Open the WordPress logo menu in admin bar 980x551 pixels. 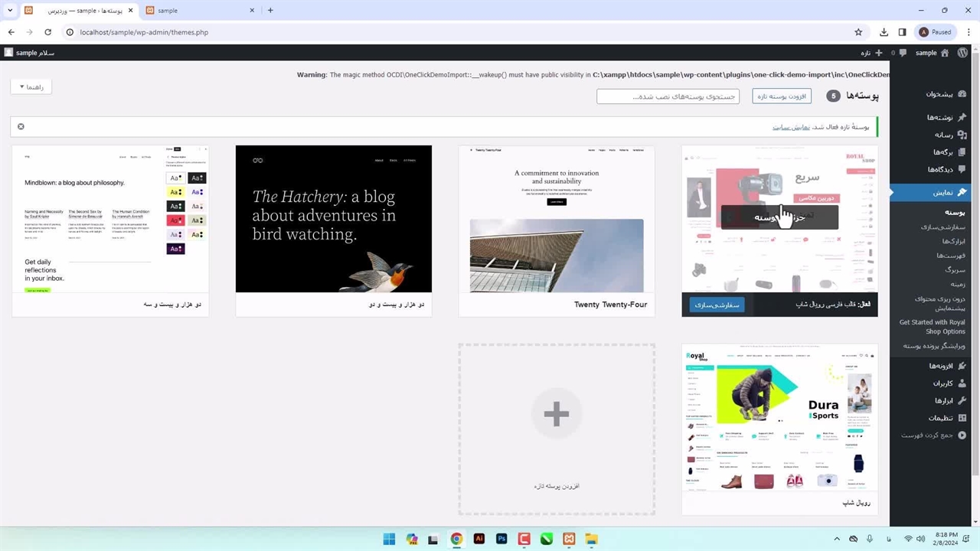[962, 53]
